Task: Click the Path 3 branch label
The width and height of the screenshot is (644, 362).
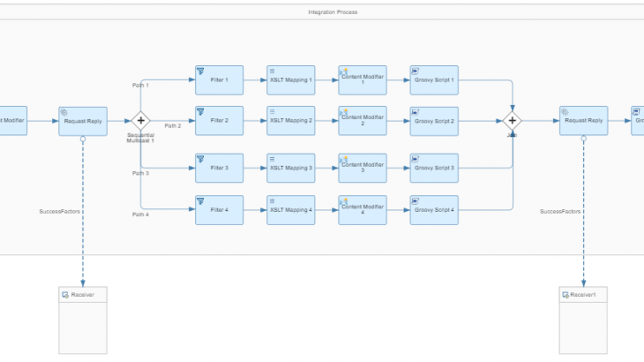Action: (x=140, y=173)
